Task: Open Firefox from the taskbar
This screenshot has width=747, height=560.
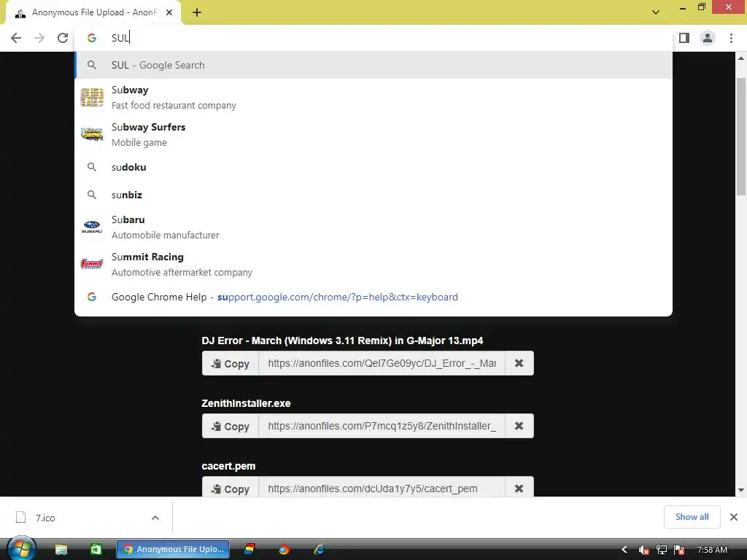Action: pyautogui.click(x=284, y=550)
